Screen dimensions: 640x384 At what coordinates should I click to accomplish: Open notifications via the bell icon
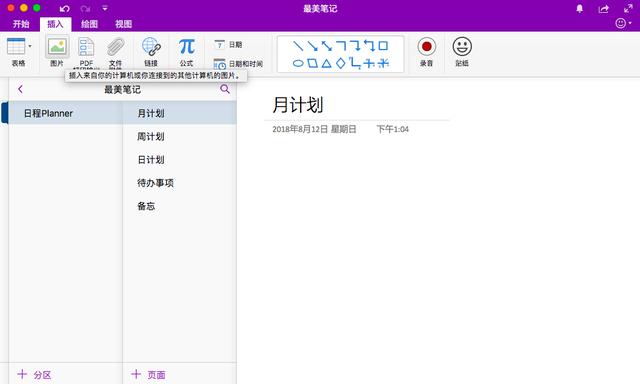pyautogui.click(x=580, y=9)
